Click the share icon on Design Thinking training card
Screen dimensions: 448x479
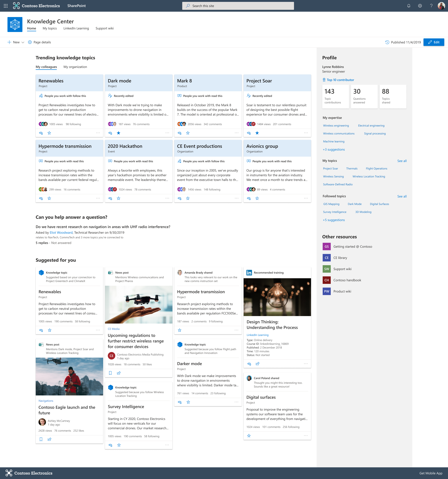257,364
